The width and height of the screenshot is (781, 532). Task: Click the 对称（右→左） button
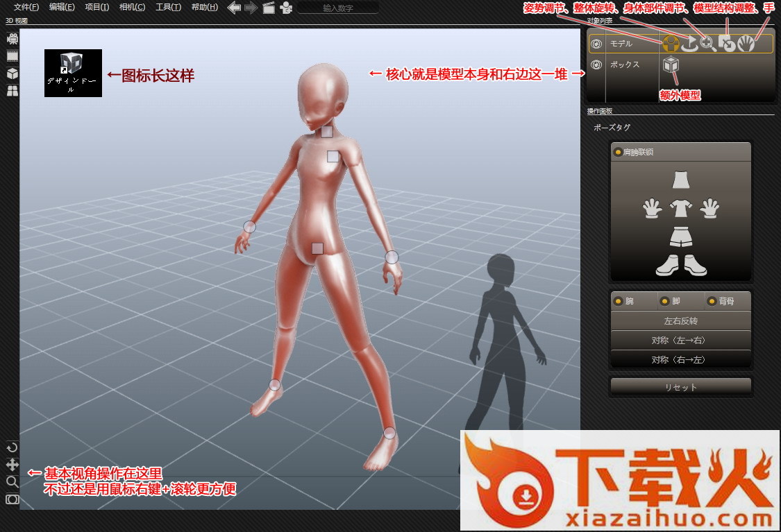coord(680,359)
